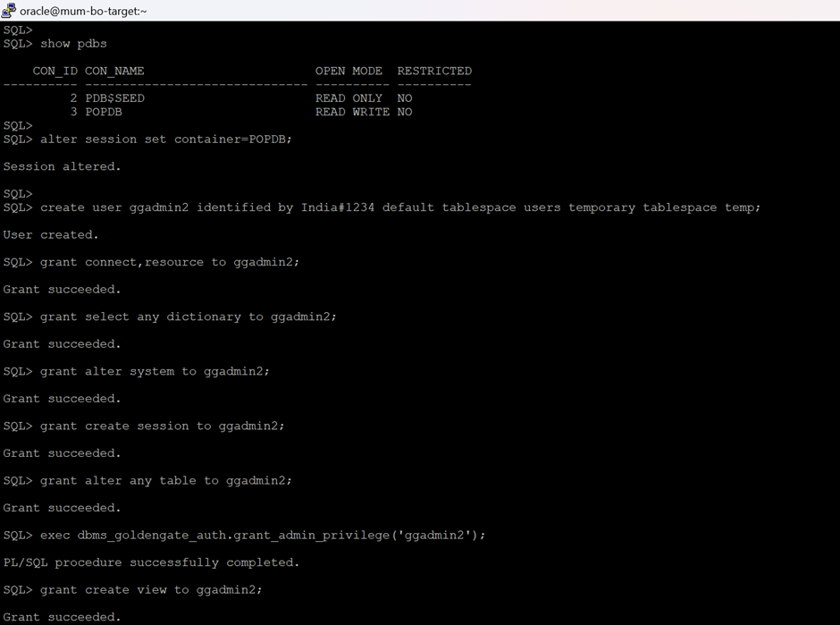The height and width of the screenshot is (625, 840).
Task: Click the 'grant create view to ggadmin2' command
Action: click(151, 589)
